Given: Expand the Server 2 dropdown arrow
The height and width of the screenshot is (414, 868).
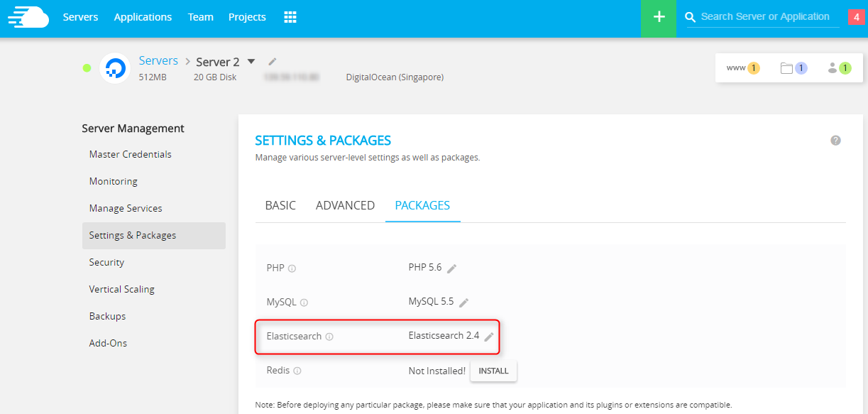Looking at the screenshot, I should 251,62.
